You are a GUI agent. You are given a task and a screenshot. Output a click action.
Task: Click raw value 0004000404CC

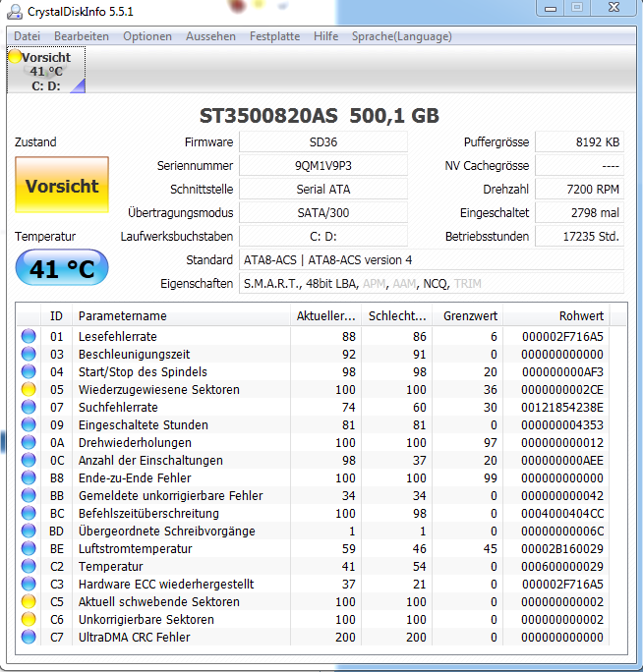coord(562,513)
